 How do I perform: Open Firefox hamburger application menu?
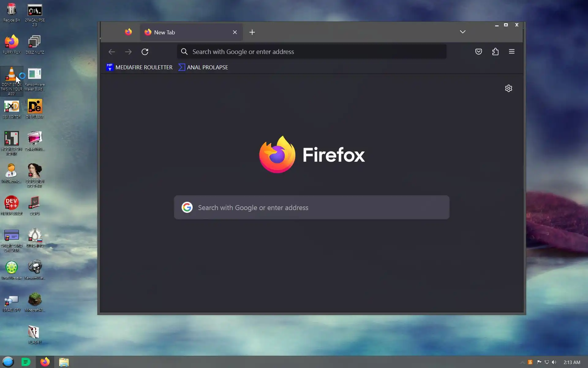click(x=511, y=52)
